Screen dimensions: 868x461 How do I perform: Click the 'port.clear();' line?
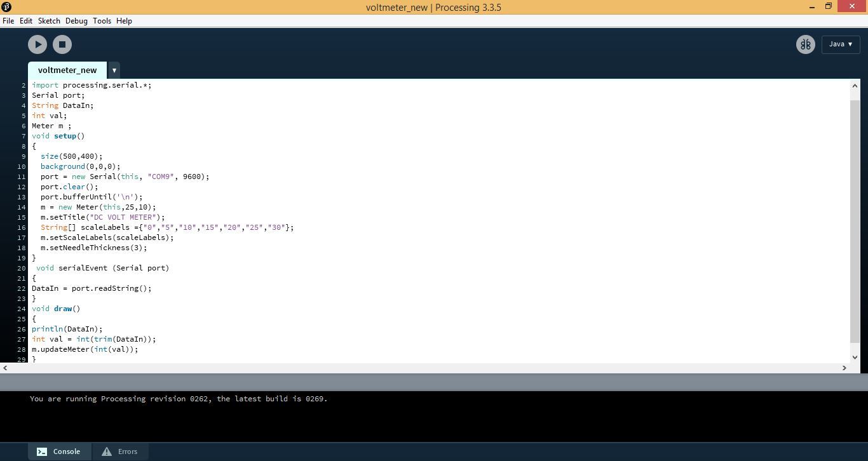point(69,187)
